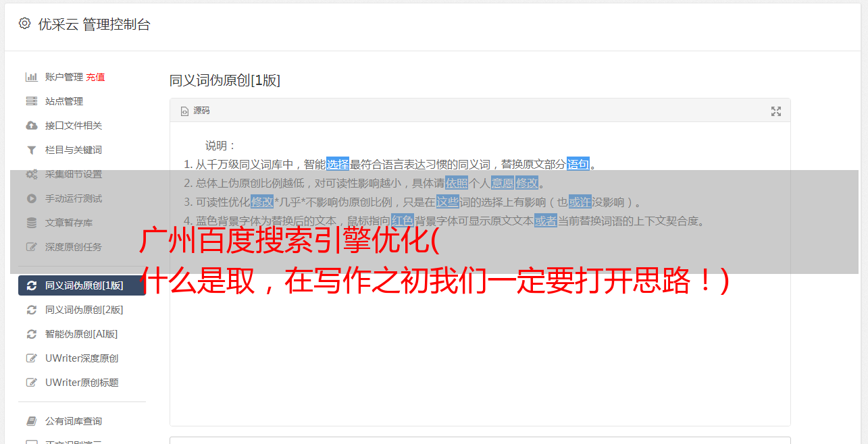This screenshot has width=868, height=444.
Task: Click the highlighted word 选择 in the text
Action: 338,164
